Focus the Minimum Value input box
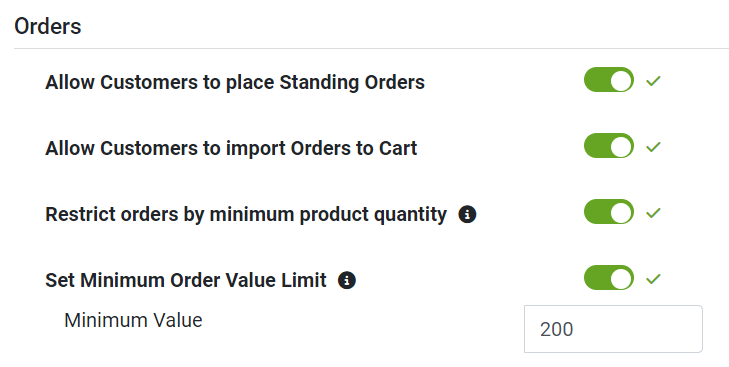 click(613, 329)
